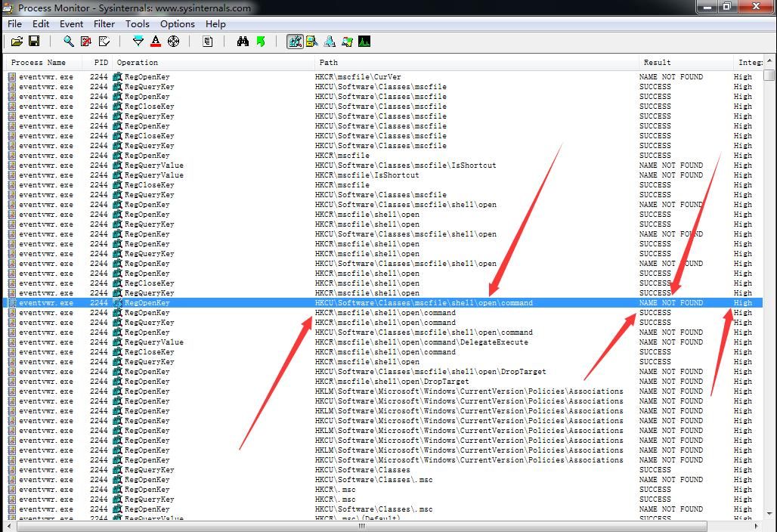
Task: Select RegCloseKey row with path HKCR\mscfile
Action: click(383, 184)
